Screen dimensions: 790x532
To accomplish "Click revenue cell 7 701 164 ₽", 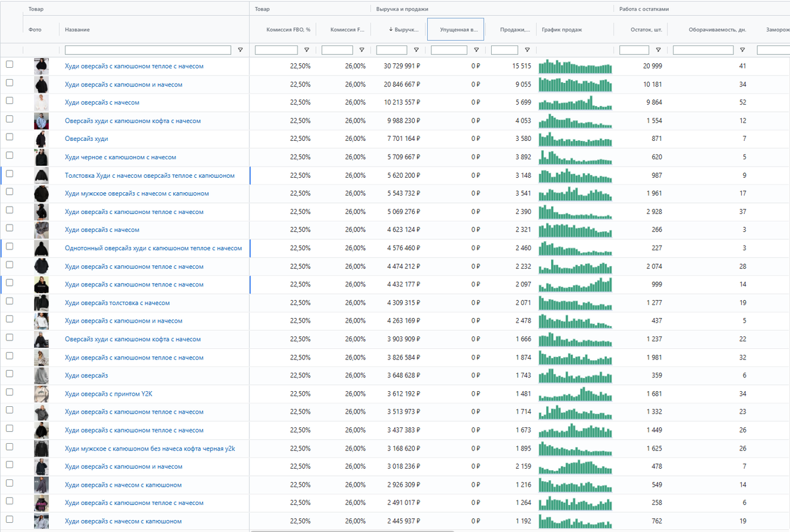I will pyautogui.click(x=403, y=139).
